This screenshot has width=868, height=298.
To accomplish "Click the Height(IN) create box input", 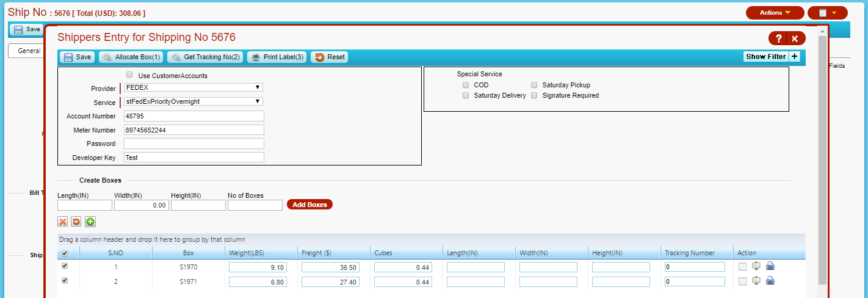I will 198,205.
